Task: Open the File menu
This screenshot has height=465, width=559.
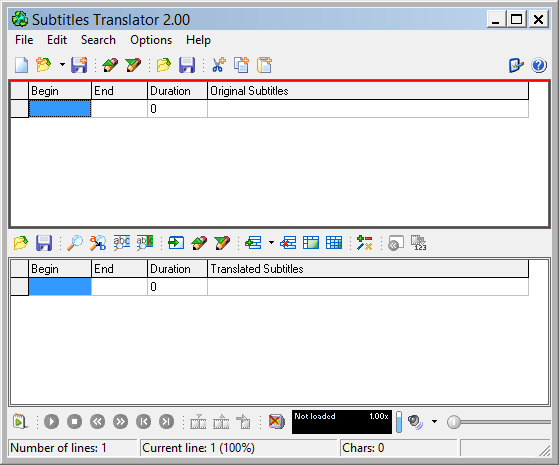Action: [x=24, y=40]
